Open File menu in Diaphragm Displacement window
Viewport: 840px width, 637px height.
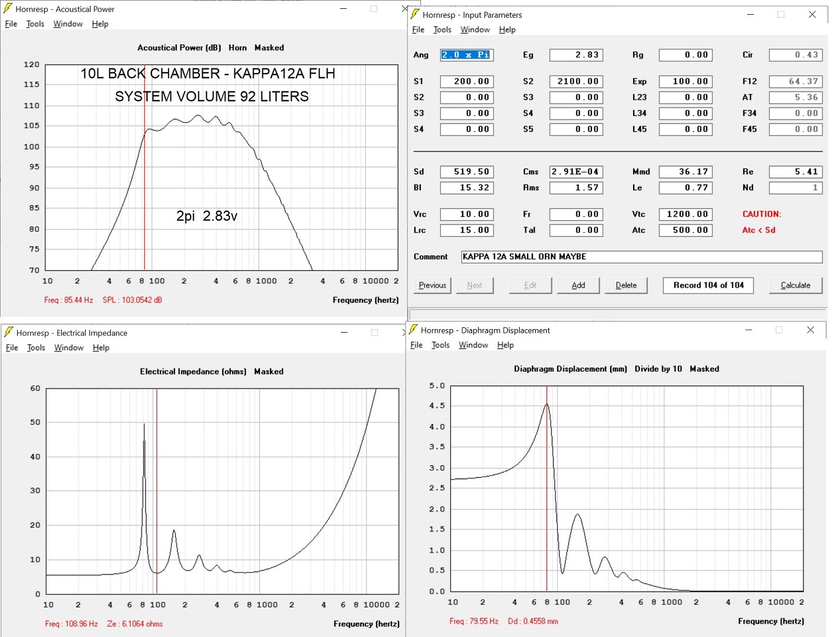416,346
